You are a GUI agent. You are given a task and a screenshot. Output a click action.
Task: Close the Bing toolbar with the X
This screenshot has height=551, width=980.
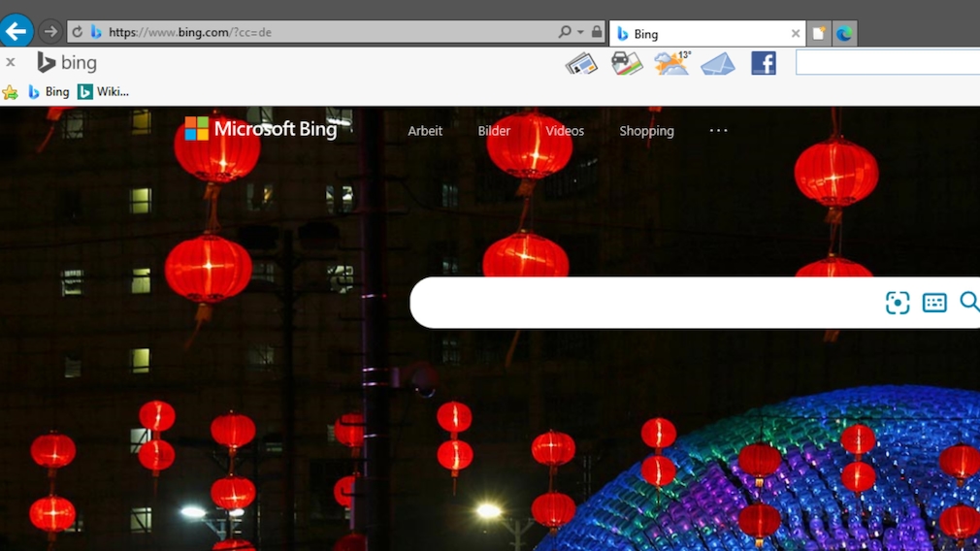point(11,63)
